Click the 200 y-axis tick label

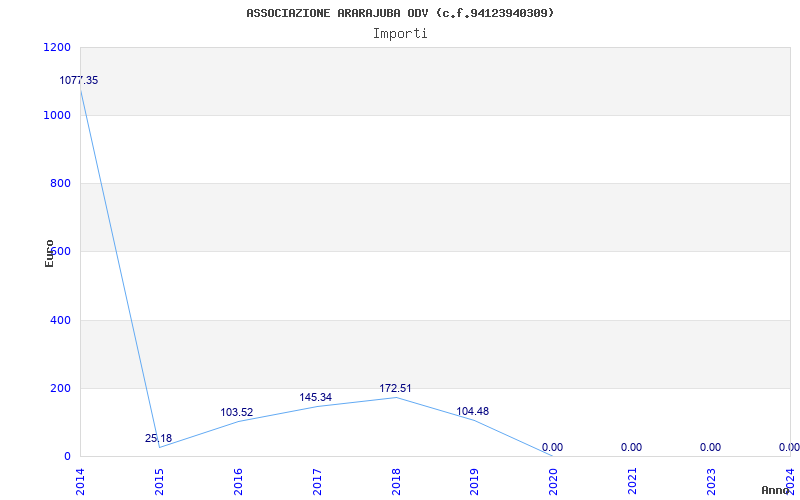click(60, 388)
